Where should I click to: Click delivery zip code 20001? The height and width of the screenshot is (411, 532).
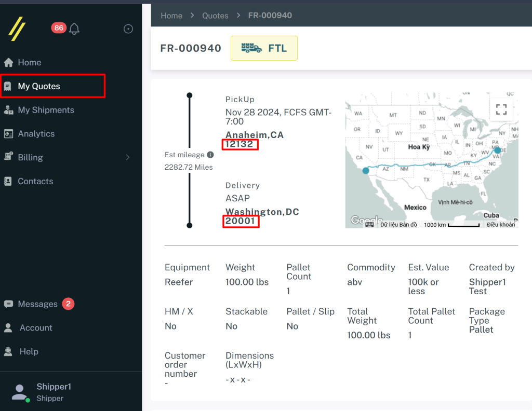(x=240, y=221)
